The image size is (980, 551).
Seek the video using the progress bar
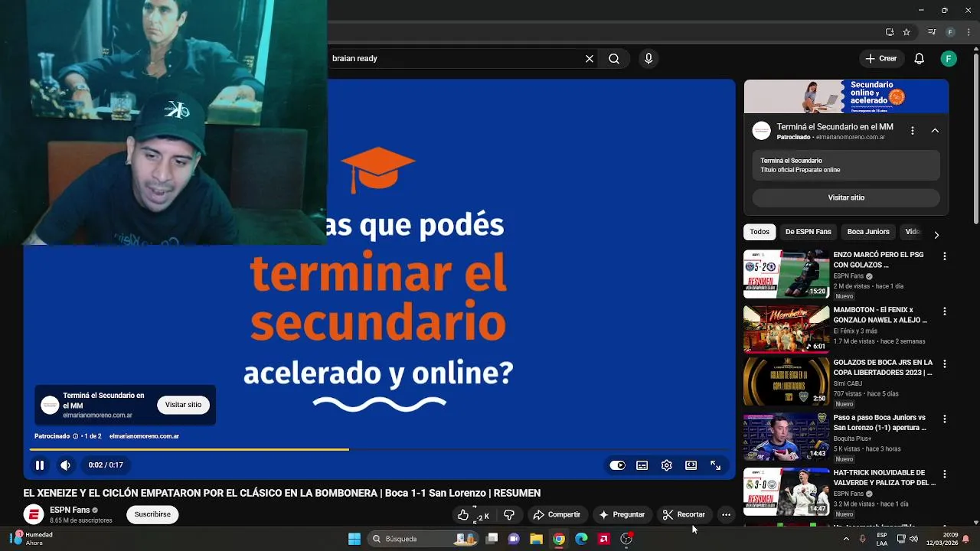(380, 449)
